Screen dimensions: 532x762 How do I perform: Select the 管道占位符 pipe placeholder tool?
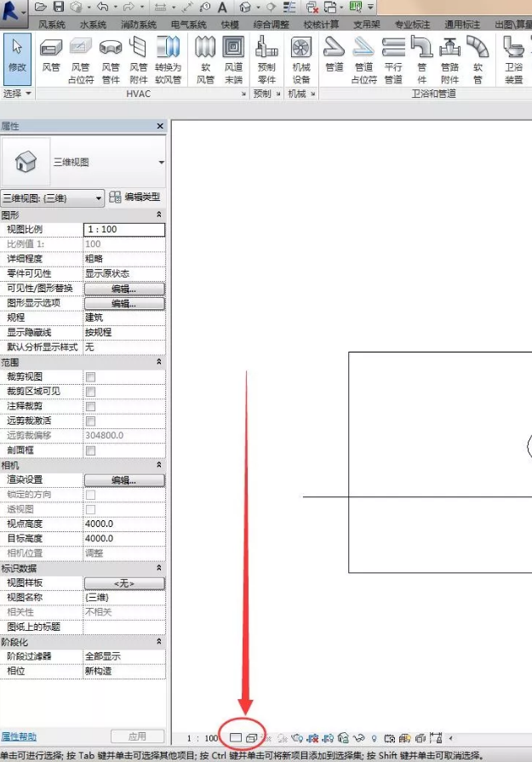(364, 60)
